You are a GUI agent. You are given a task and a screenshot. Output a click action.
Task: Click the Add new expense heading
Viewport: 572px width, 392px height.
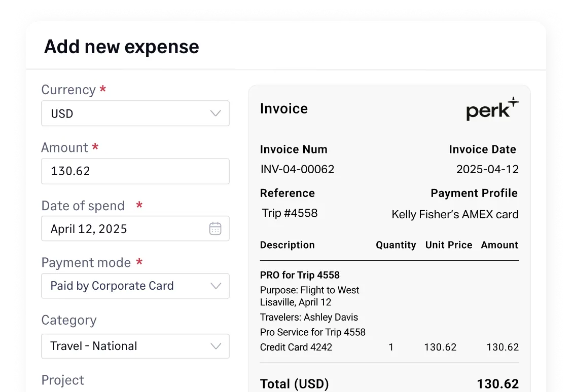[122, 47]
